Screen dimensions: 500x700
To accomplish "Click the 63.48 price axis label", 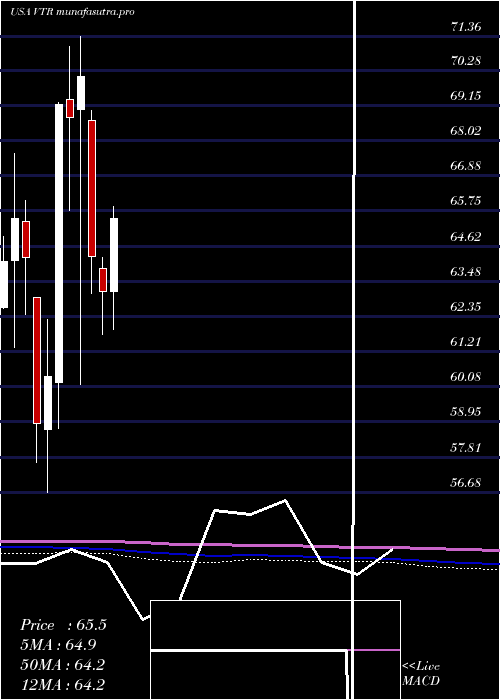I will 466,271.
